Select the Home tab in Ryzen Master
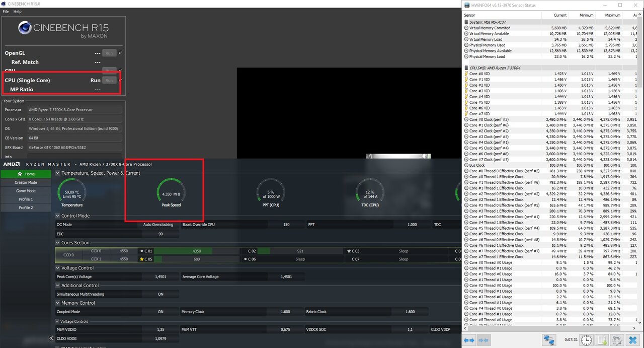This screenshot has height=348, width=644. [26, 174]
